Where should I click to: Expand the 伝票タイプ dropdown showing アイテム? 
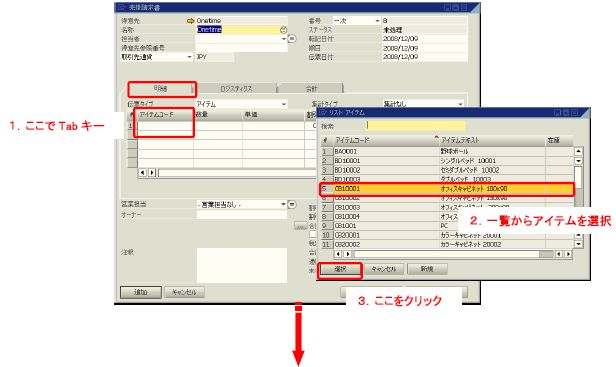tap(241, 104)
